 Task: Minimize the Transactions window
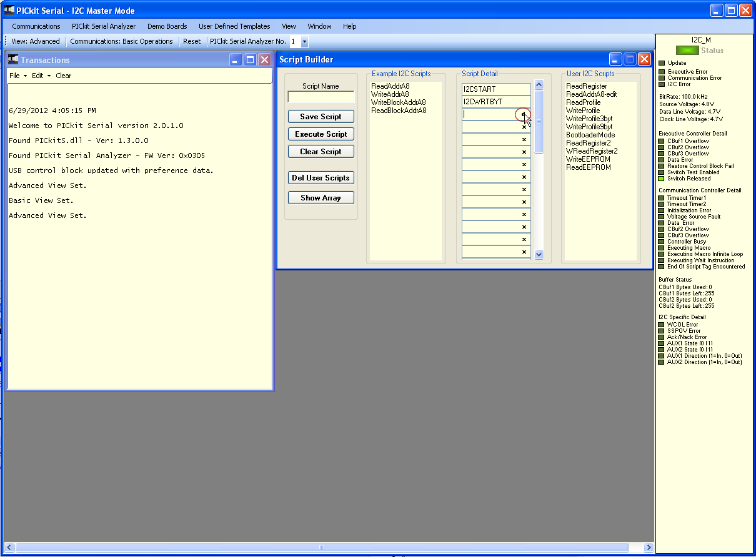[x=236, y=60]
